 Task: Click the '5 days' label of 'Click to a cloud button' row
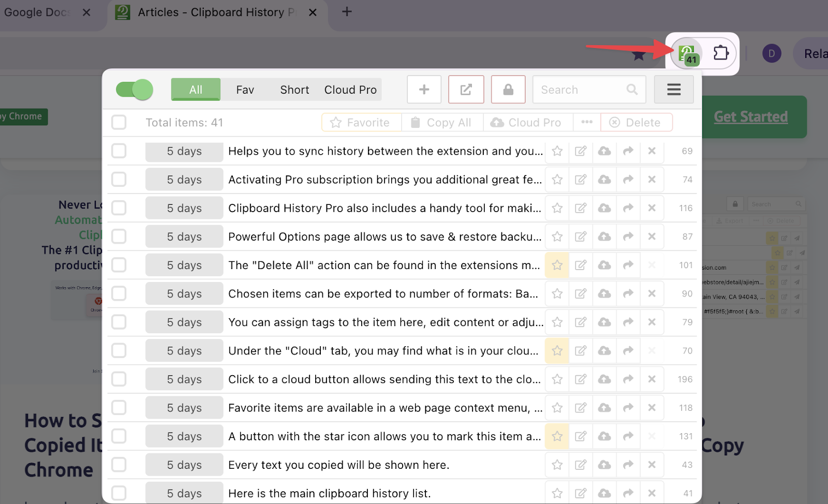[184, 379]
